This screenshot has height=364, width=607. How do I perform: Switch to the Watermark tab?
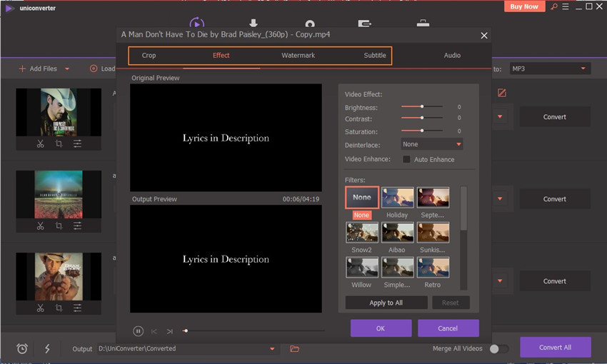coord(298,56)
